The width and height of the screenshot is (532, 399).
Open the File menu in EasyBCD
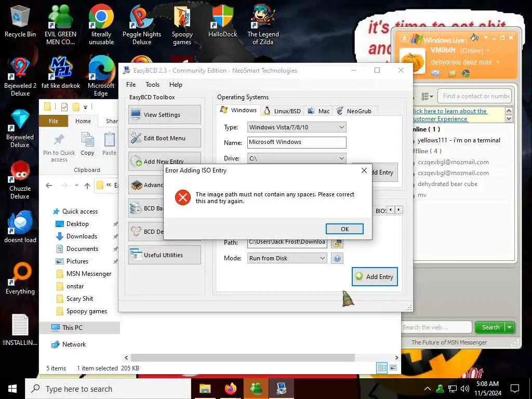coord(131,85)
